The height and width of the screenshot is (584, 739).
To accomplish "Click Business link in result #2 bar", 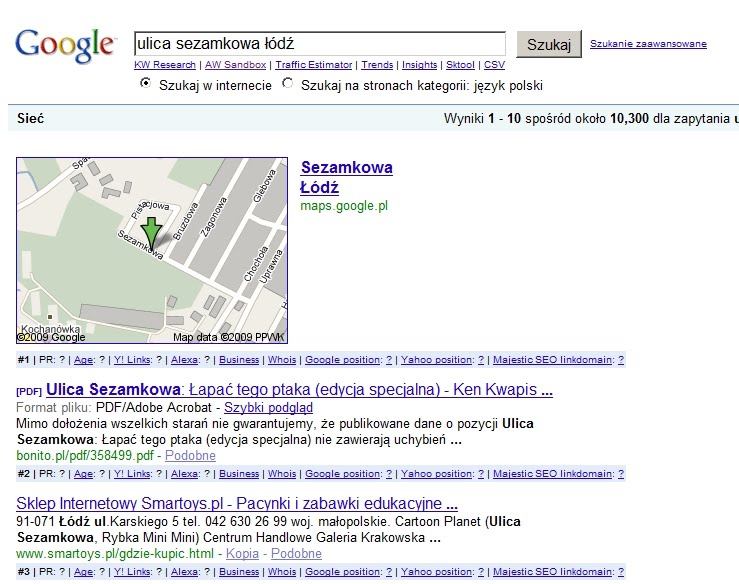I will tap(239, 474).
